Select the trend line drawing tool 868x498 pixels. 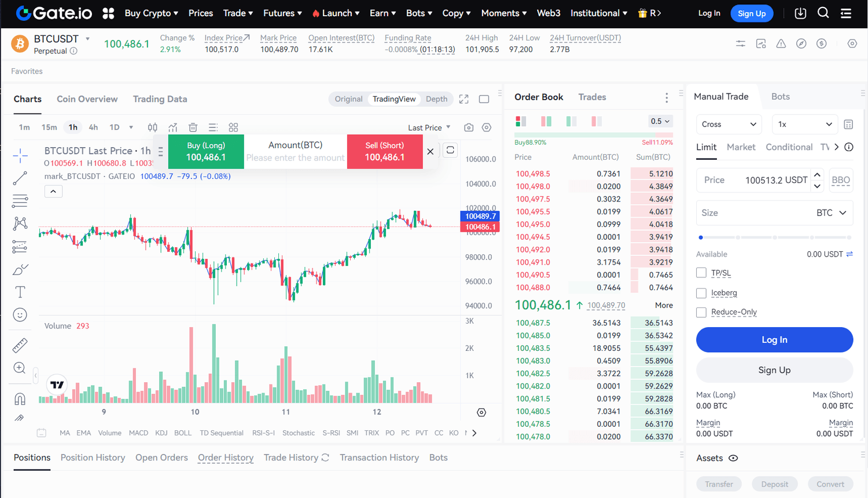point(20,178)
